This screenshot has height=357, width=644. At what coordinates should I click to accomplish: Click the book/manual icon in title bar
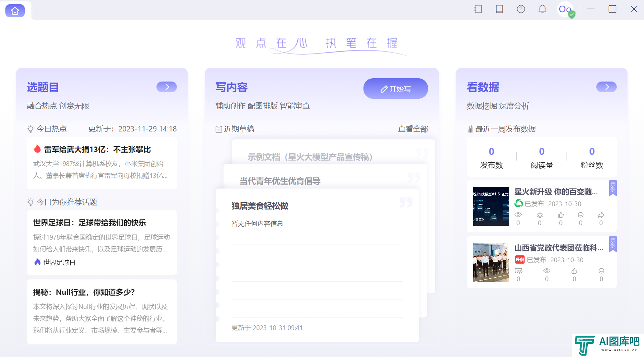499,9
